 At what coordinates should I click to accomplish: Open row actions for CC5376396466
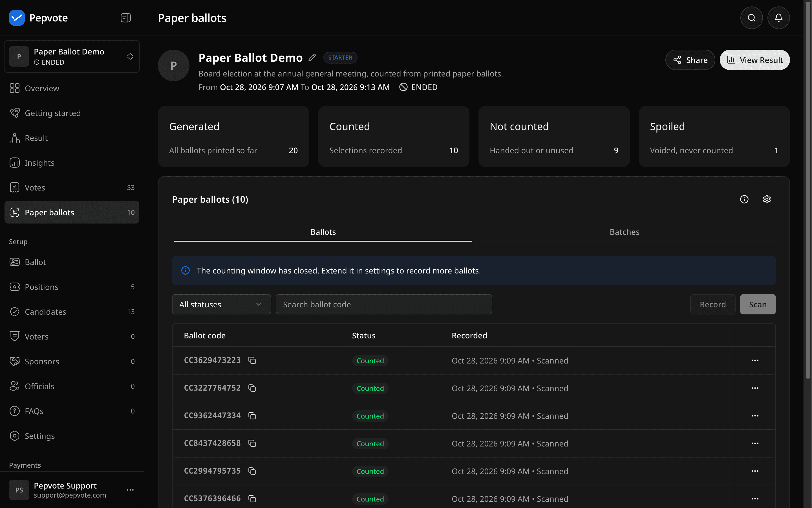[755, 499]
